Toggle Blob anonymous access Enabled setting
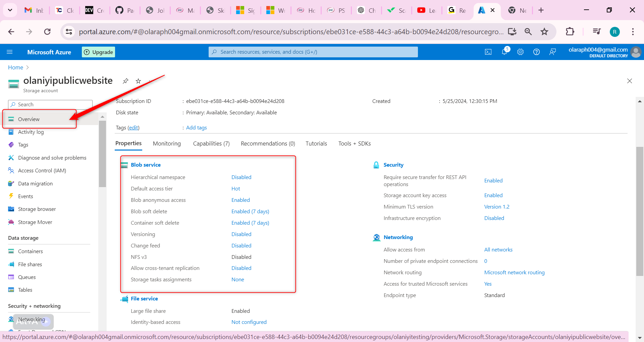This screenshot has width=644, height=342. (x=240, y=200)
